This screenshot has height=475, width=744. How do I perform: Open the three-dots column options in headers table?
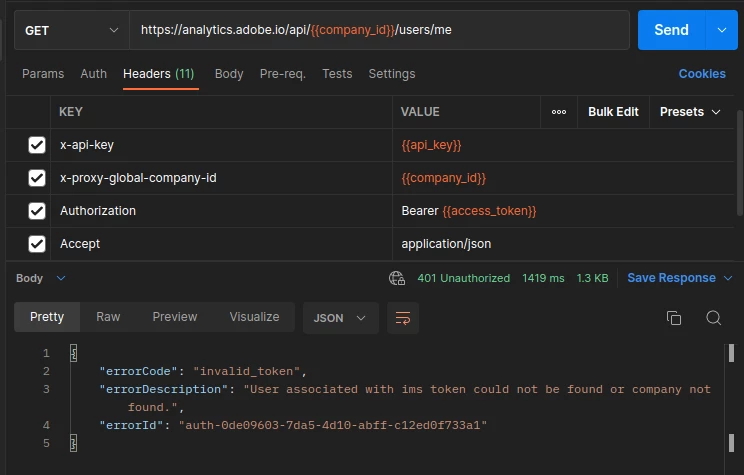[x=558, y=112]
